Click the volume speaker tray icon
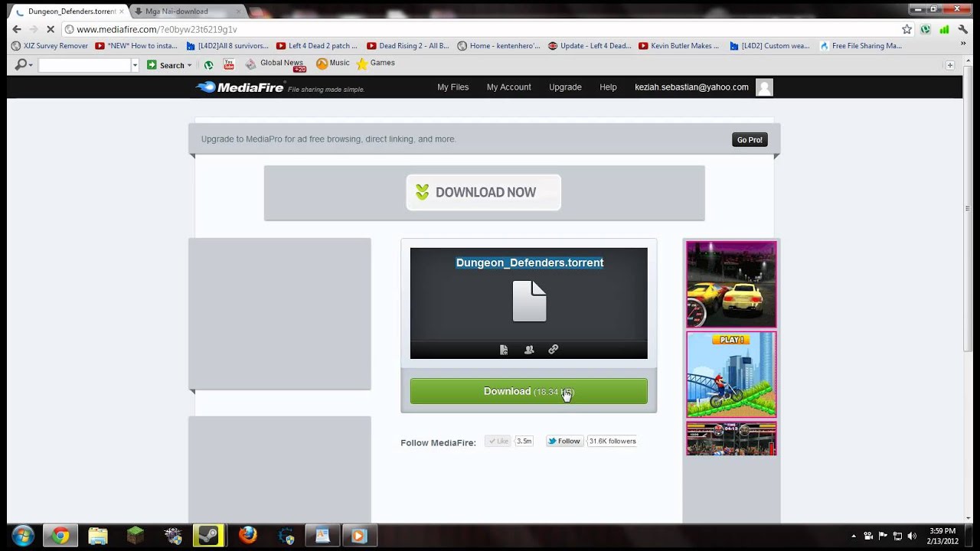This screenshot has width=980, height=551. pyautogui.click(x=911, y=536)
